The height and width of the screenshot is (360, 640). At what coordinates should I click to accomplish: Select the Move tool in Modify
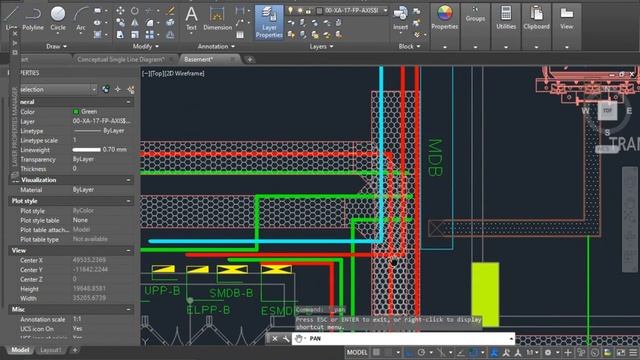click(120, 11)
